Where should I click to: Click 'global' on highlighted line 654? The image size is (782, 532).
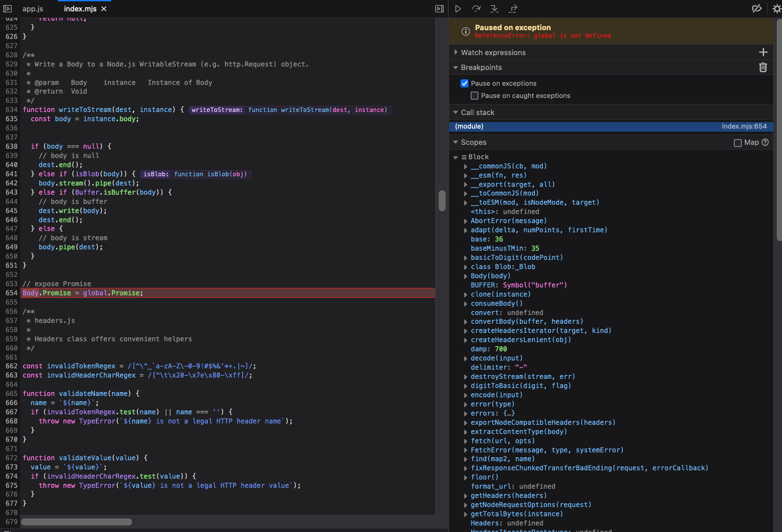(x=95, y=293)
